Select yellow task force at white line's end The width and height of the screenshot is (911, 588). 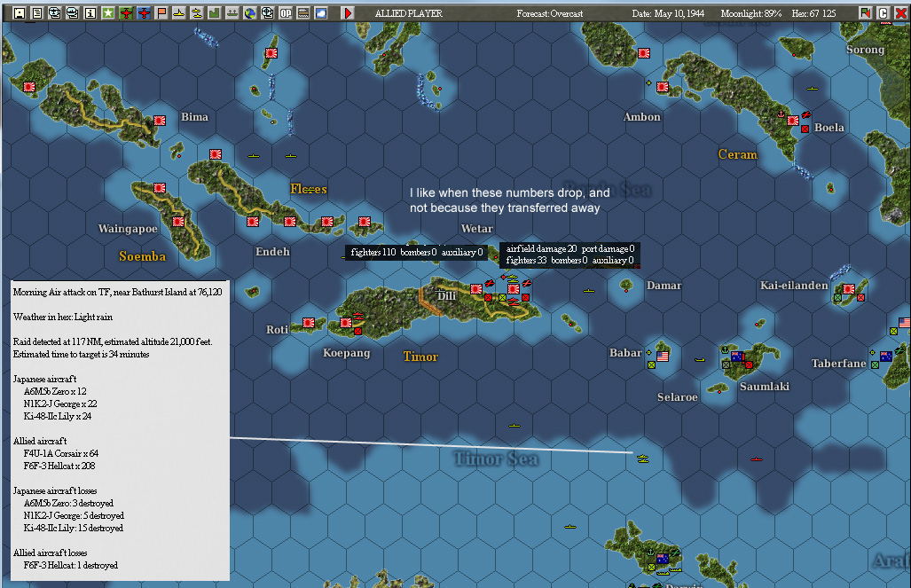tap(642, 459)
